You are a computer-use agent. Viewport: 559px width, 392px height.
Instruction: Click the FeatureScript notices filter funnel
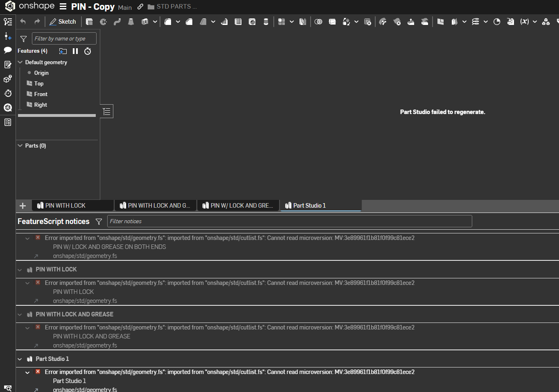[99, 222]
